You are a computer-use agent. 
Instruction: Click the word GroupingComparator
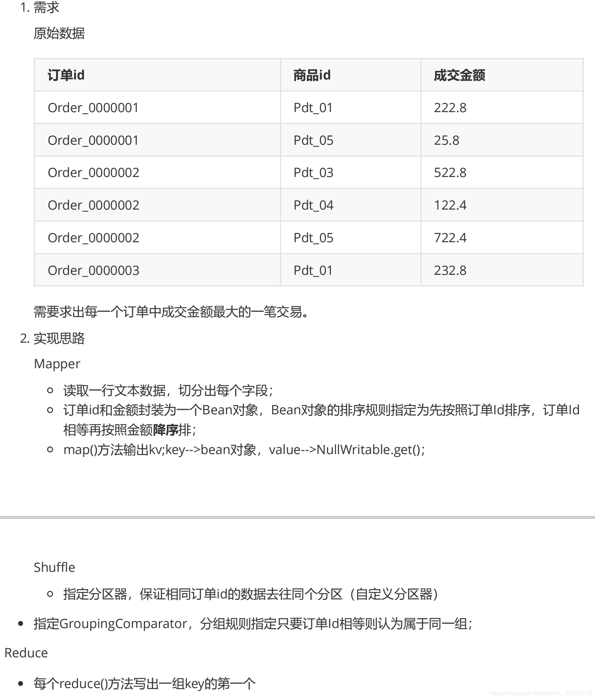pyautogui.click(x=123, y=624)
